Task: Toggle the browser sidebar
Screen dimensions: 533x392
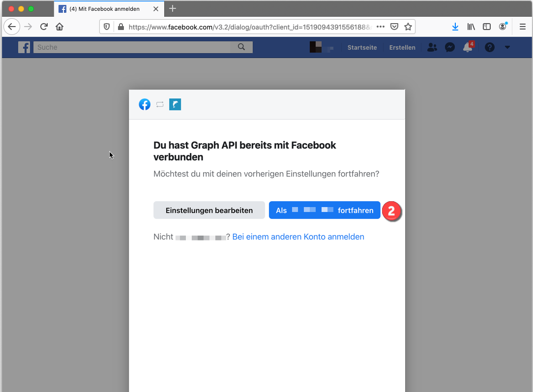Action: [x=487, y=27]
